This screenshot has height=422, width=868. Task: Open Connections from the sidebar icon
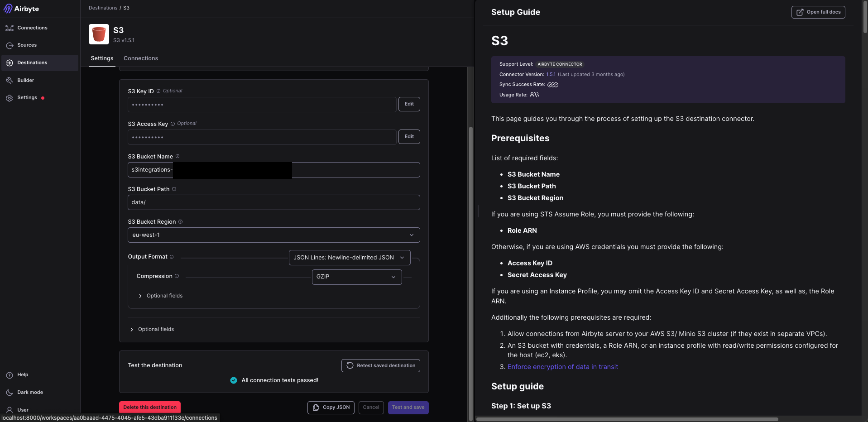(x=10, y=28)
